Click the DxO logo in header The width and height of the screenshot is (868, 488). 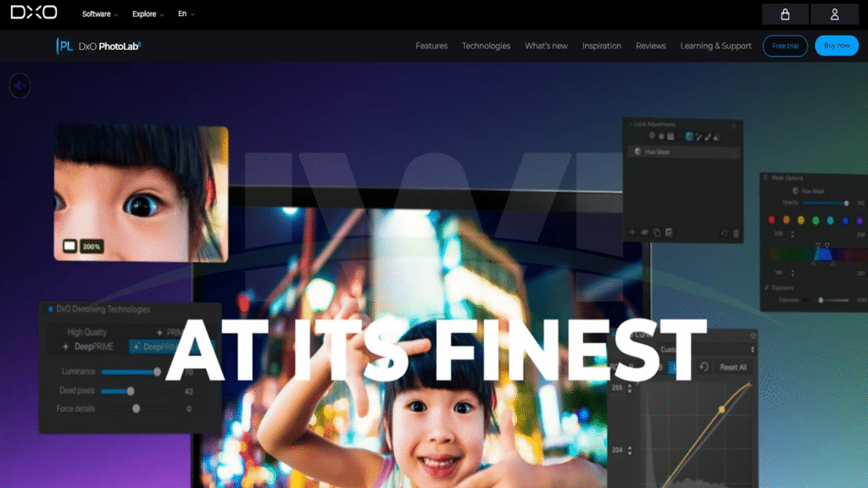pyautogui.click(x=35, y=14)
